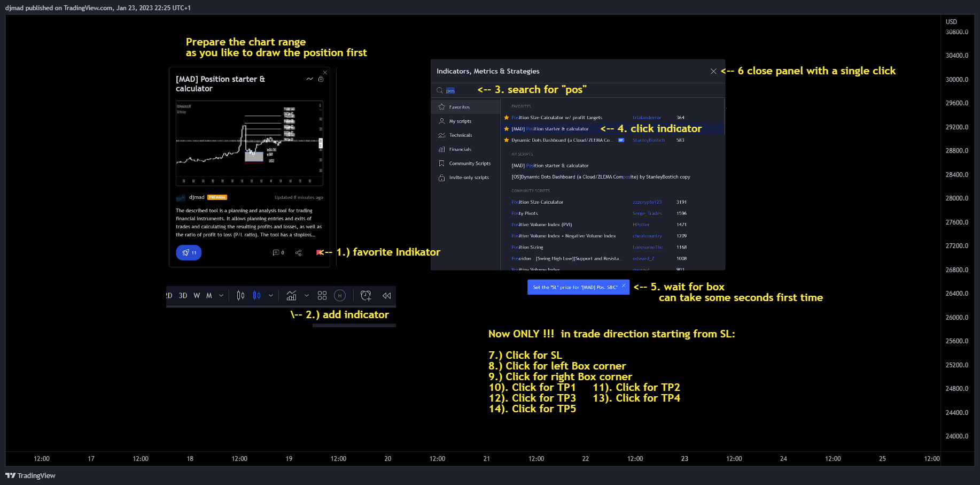Click the white candlestick chart style icon

(240, 296)
